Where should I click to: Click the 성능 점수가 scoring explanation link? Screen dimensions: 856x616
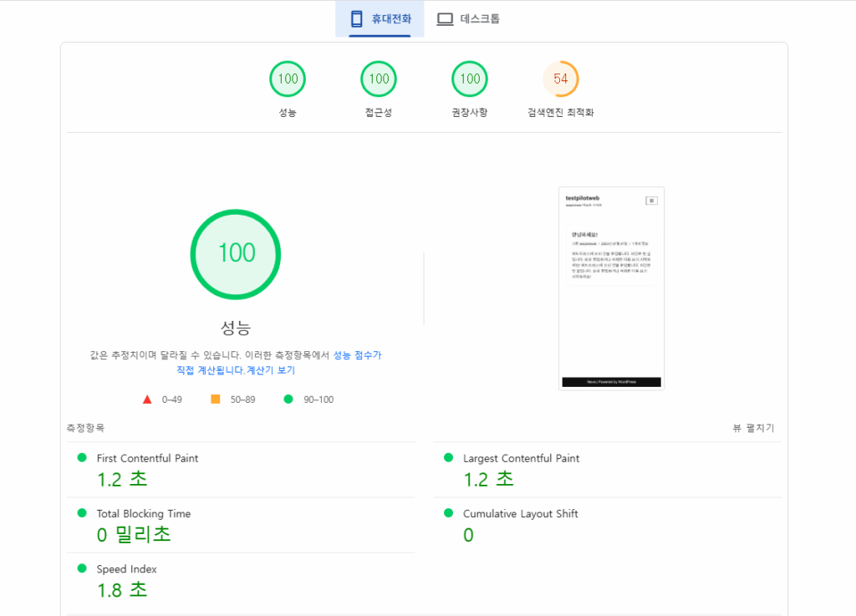(x=357, y=354)
